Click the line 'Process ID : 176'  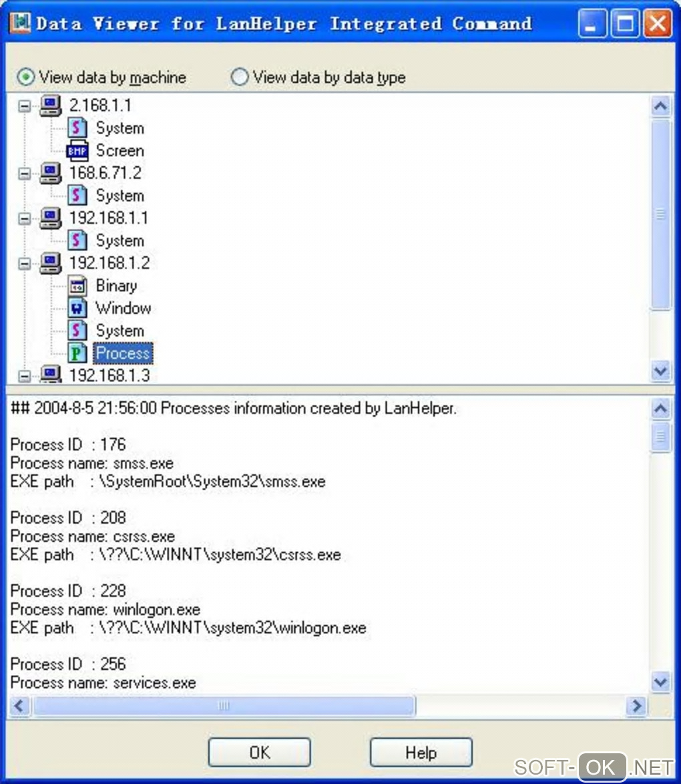(68, 445)
